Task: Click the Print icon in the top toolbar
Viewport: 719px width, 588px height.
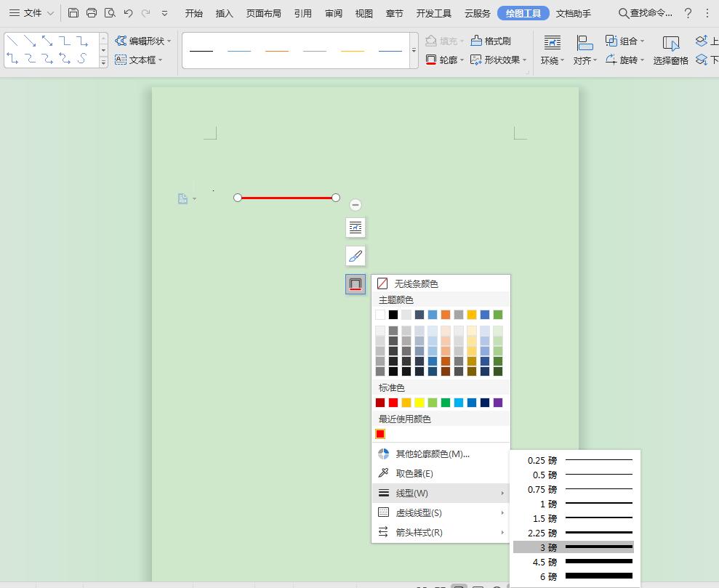Action: pyautogui.click(x=92, y=13)
